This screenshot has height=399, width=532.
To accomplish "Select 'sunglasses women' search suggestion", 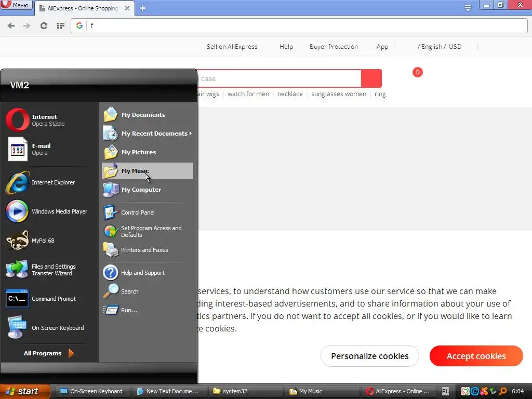I will (x=339, y=94).
